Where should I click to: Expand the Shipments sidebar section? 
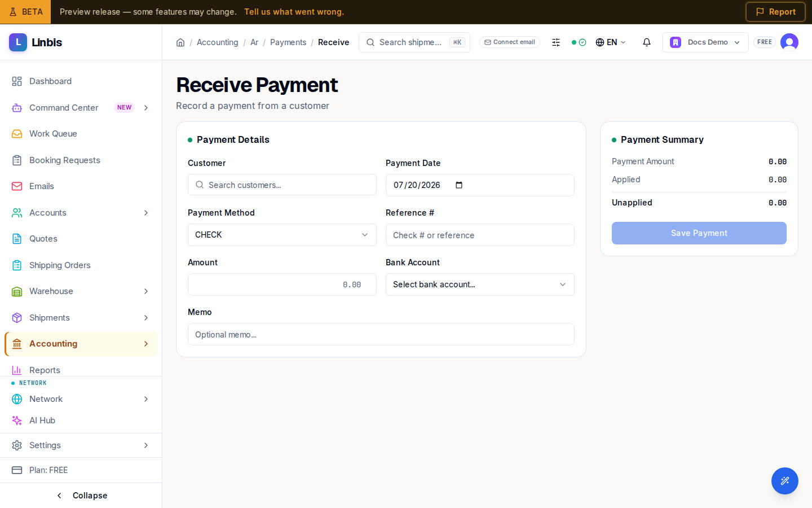coord(146,318)
